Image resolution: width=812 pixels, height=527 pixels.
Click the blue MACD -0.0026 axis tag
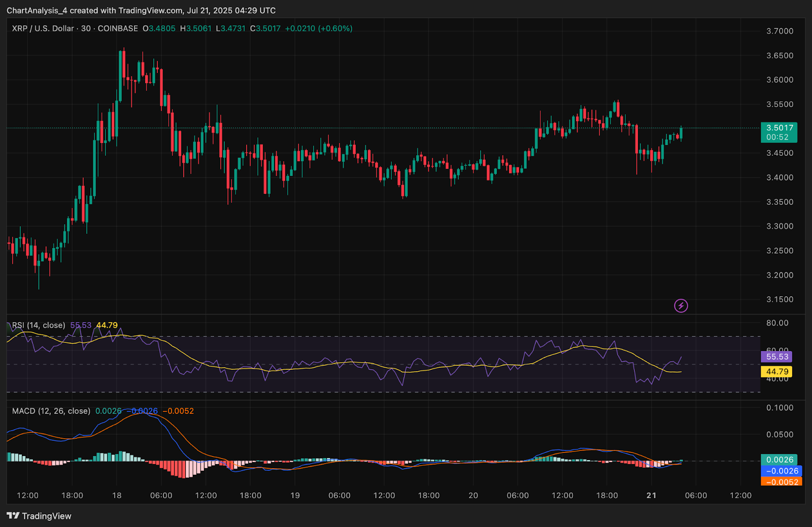click(782, 471)
